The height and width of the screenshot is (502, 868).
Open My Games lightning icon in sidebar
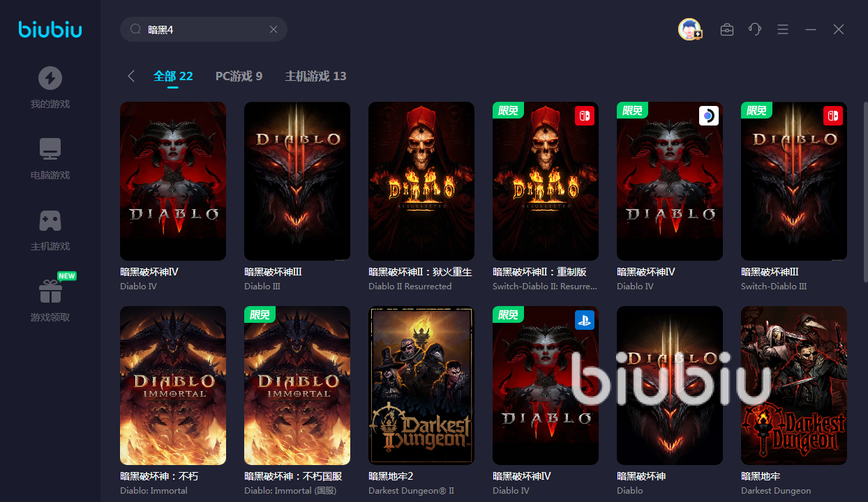(x=50, y=78)
